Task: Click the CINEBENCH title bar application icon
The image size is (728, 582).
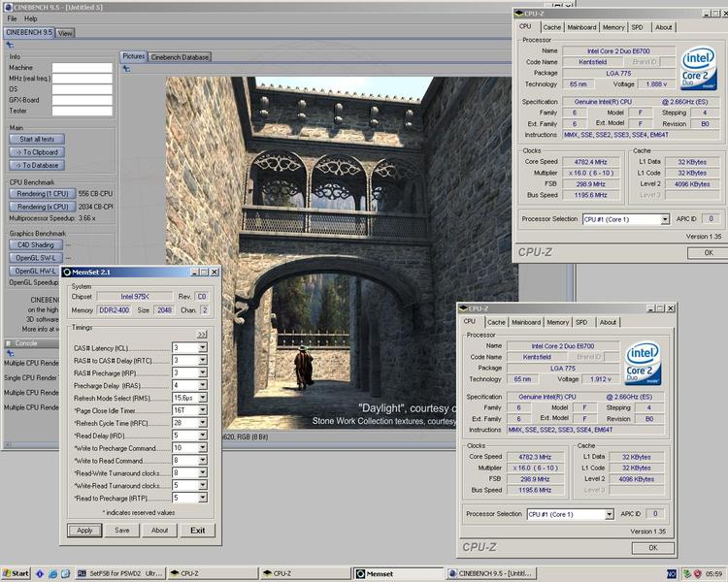Action: click(x=8, y=8)
